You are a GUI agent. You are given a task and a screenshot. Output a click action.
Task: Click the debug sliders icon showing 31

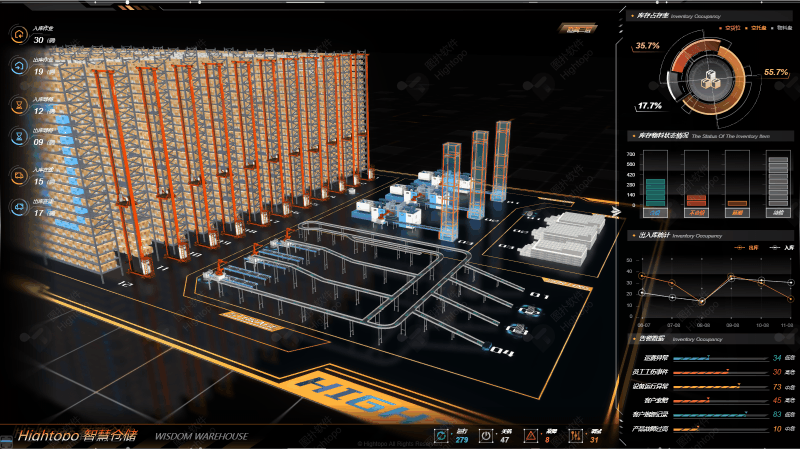[x=575, y=435]
